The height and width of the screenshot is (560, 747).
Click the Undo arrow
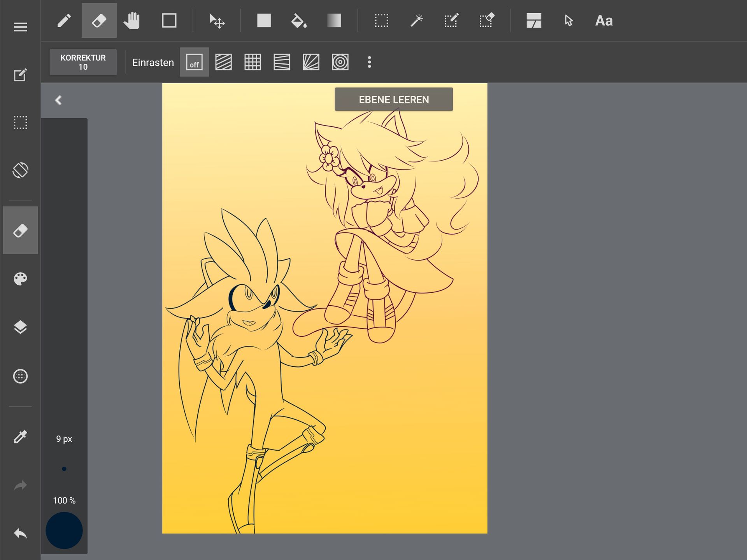[x=20, y=534]
